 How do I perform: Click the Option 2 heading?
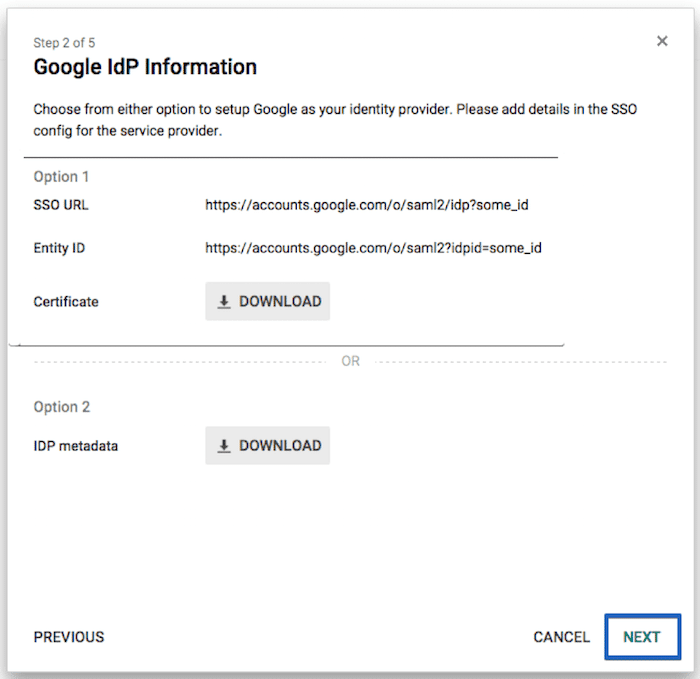click(x=62, y=407)
